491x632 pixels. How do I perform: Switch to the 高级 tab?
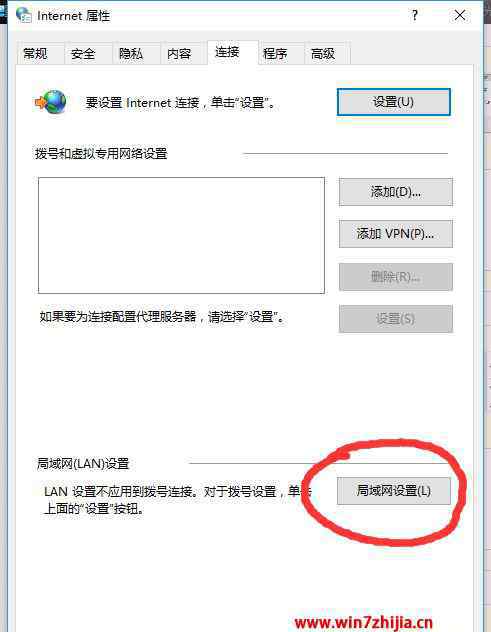(x=323, y=54)
